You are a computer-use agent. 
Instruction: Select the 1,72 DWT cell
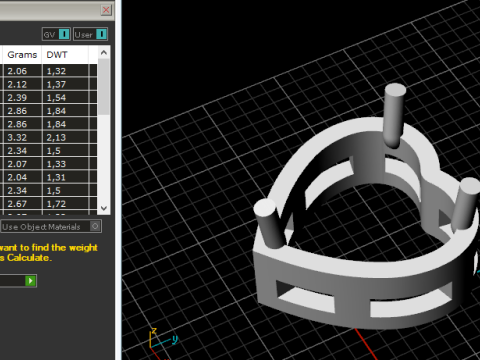click(x=65, y=204)
